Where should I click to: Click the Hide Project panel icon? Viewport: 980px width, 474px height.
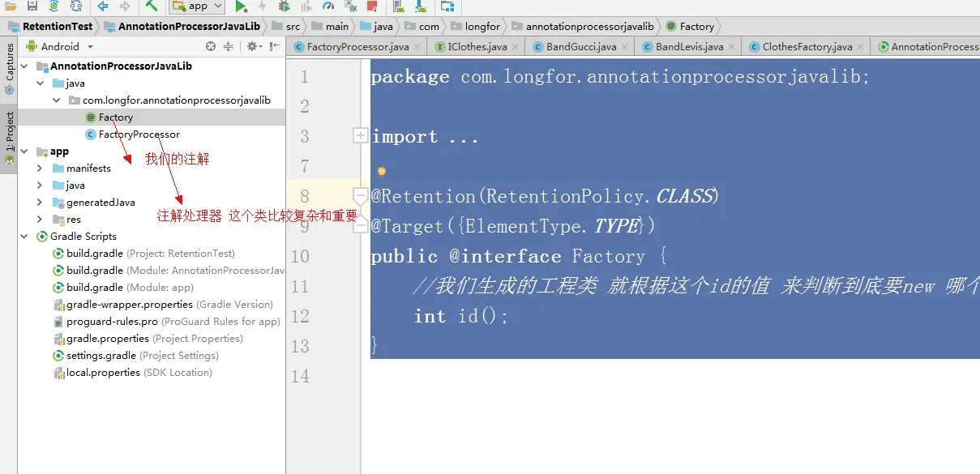[275, 46]
